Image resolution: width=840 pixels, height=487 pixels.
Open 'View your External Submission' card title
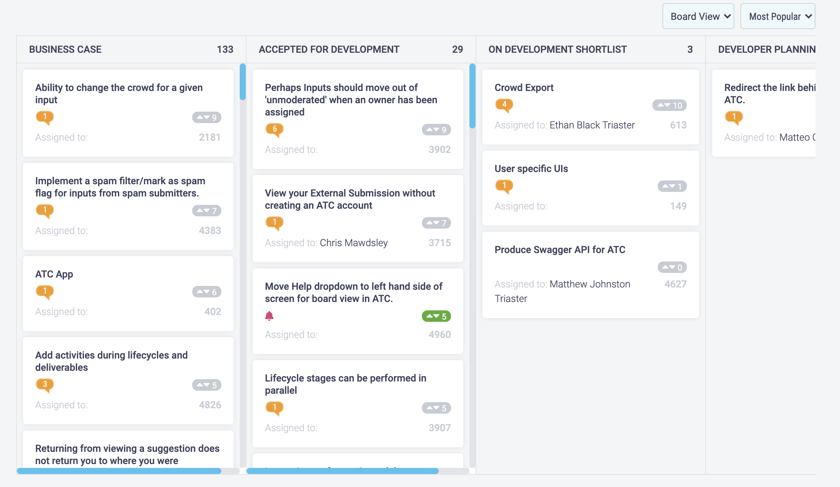350,199
